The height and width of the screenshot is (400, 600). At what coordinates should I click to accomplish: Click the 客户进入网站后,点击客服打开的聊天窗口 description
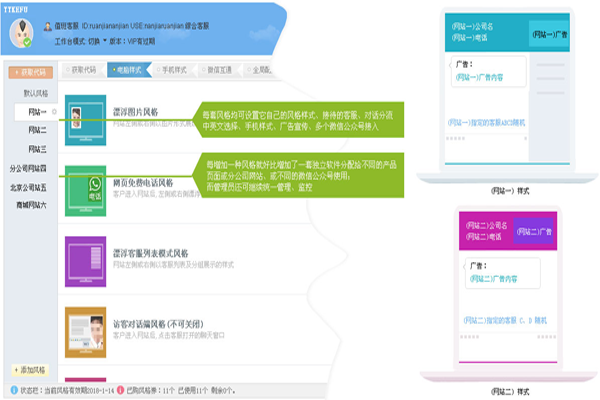(168, 335)
